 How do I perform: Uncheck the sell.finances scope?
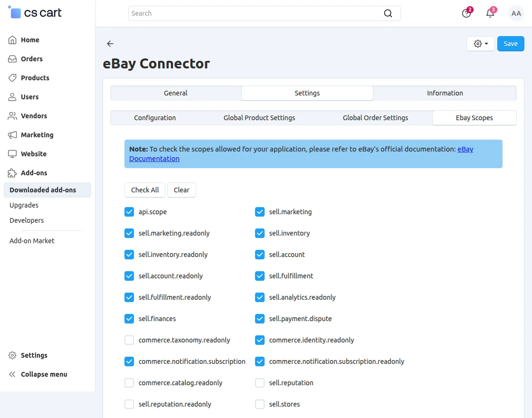pos(129,319)
